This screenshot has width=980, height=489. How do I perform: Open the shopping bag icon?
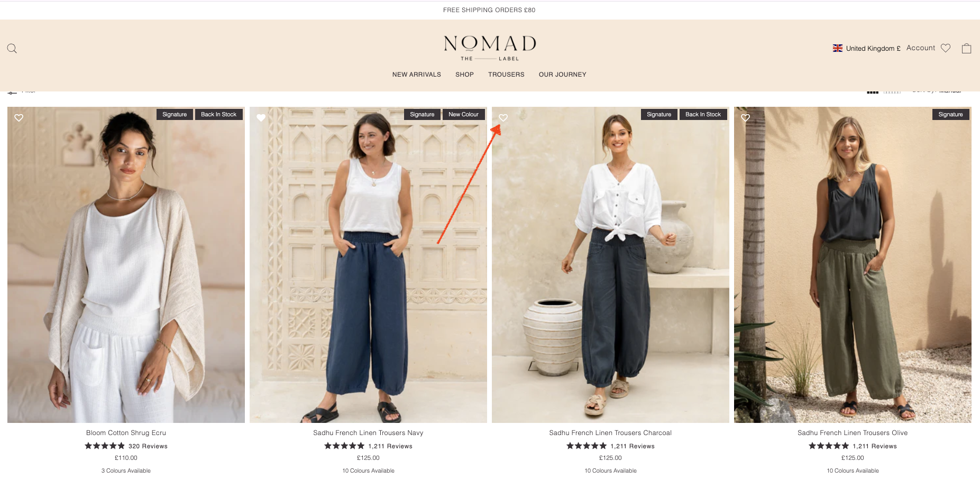pos(966,48)
